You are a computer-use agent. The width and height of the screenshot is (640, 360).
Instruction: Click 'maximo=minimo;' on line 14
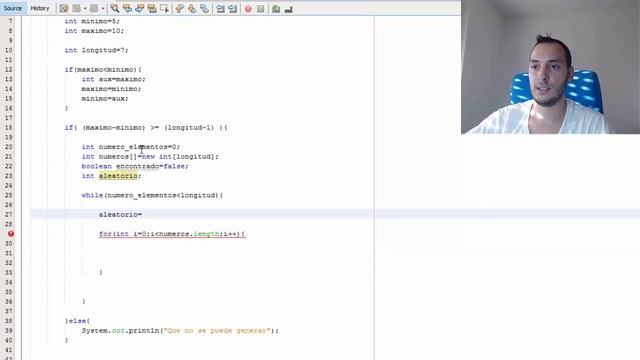pyautogui.click(x=111, y=89)
